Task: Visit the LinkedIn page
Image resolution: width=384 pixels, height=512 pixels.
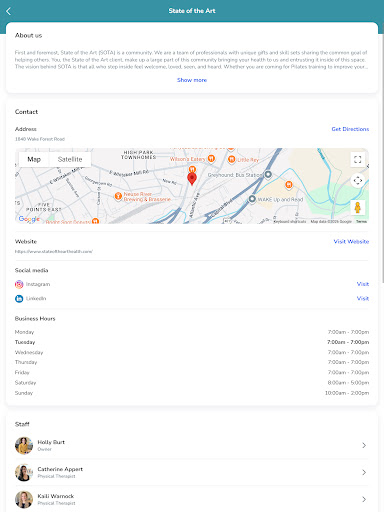Action: 363,298
